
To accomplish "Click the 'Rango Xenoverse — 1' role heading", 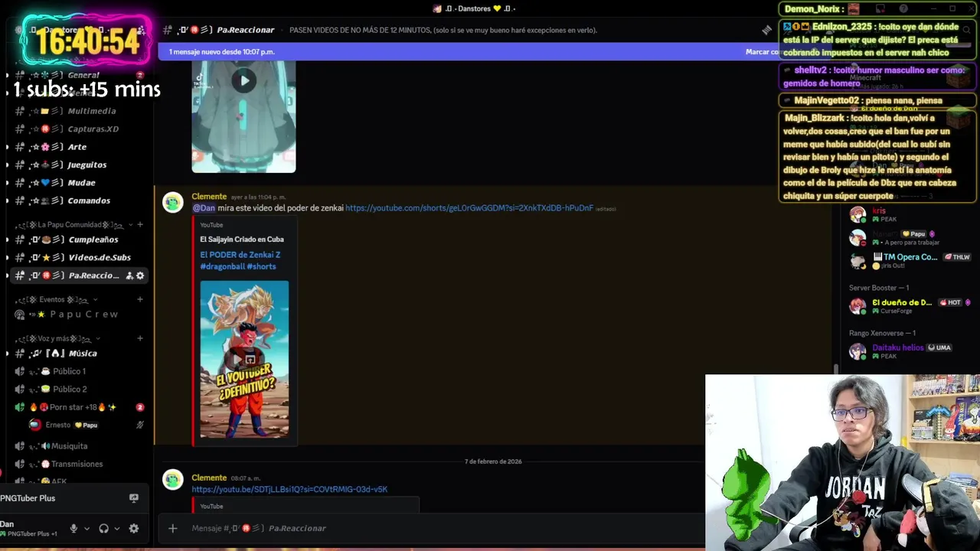I will [x=882, y=333].
